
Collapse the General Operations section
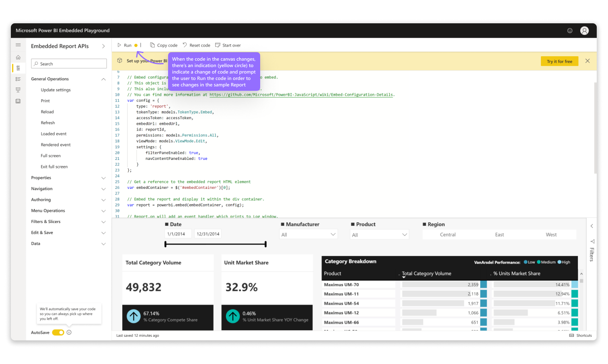point(103,79)
